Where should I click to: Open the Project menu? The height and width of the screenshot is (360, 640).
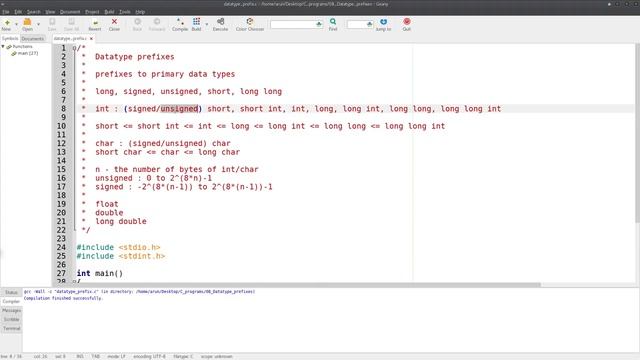click(x=92, y=12)
